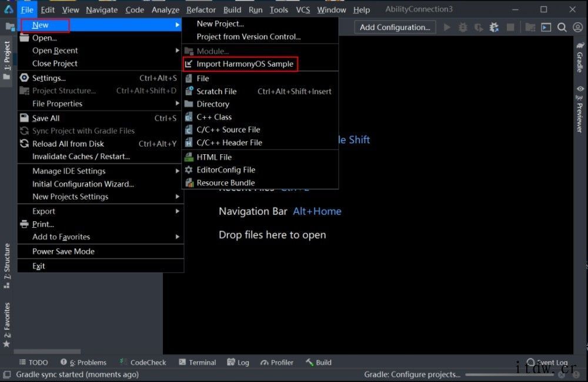
Task: Click the device manager icon in toolbar
Action: click(546, 28)
